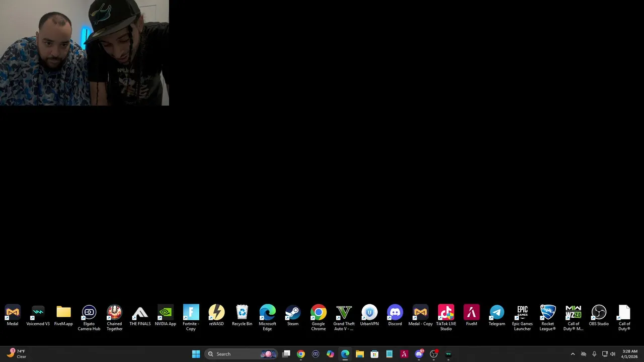Switch to FiveM in the taskbar
This screenshot has height=362, width=644.
tap(404, 354)
